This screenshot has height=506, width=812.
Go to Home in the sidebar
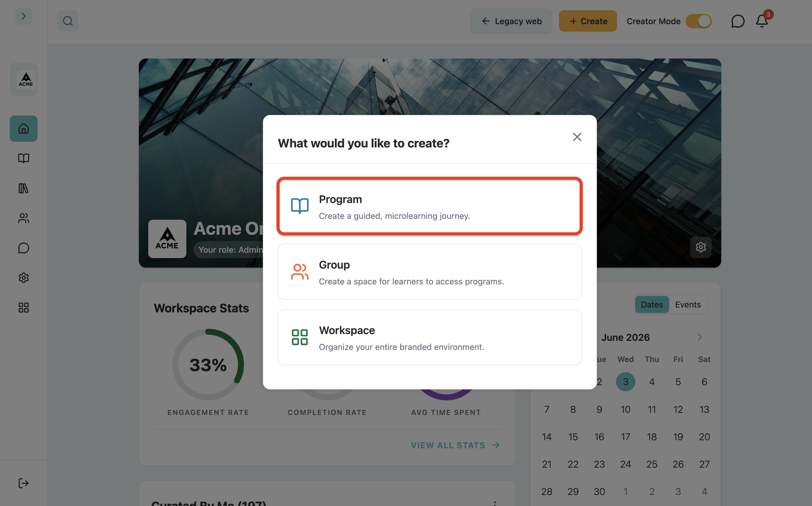coord(23,128)
